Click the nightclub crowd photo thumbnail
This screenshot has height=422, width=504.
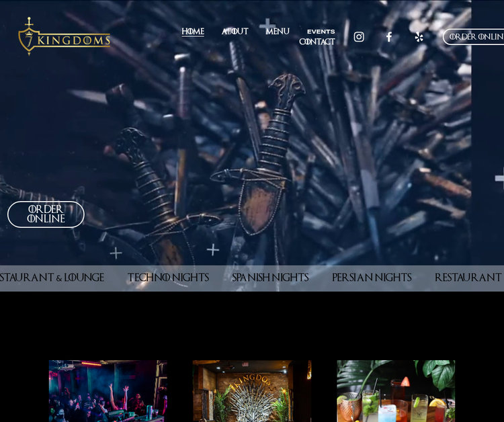(108, 391)
